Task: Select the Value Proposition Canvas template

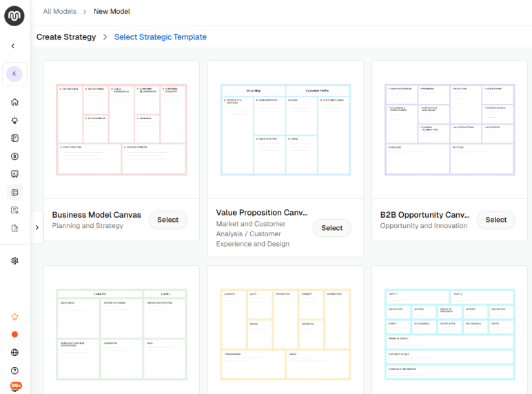Action: coord(332,228)
